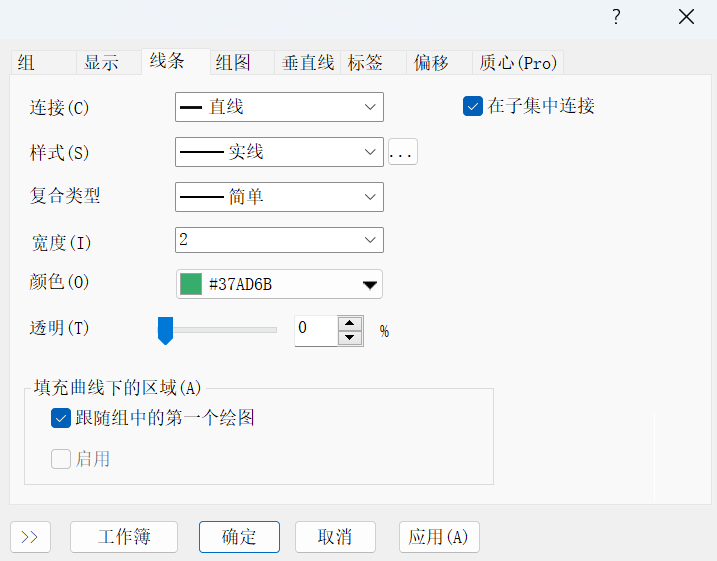
Task: Click the 连接(C) label
Action: pyautogui.click(x=59, y=108)
